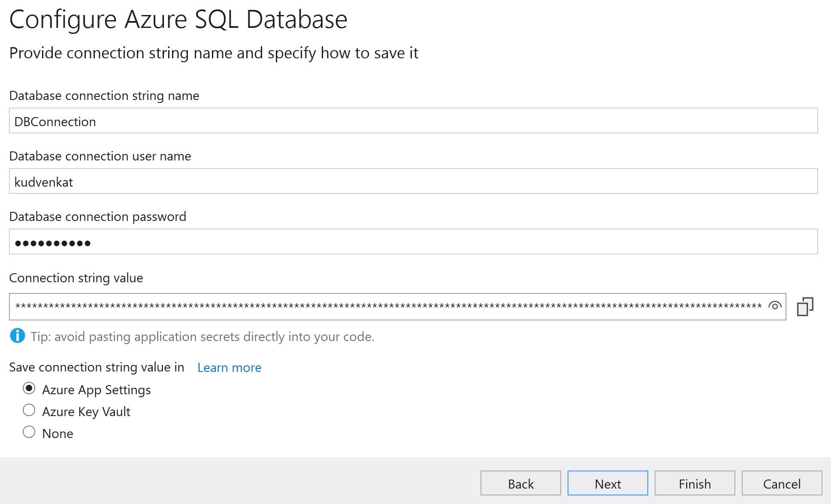This screenshot has height=504, width=831.
Task: Click the 'Connection string value' label
Action: pos(76,278)
